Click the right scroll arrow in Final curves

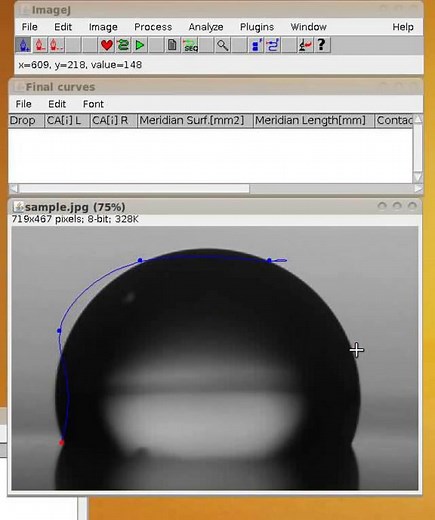tap(418, 189)
